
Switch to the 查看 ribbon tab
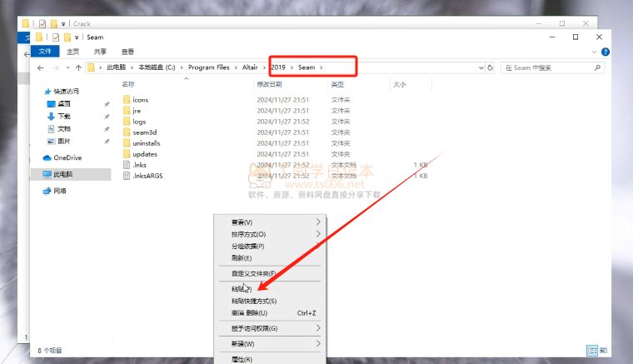127,52
